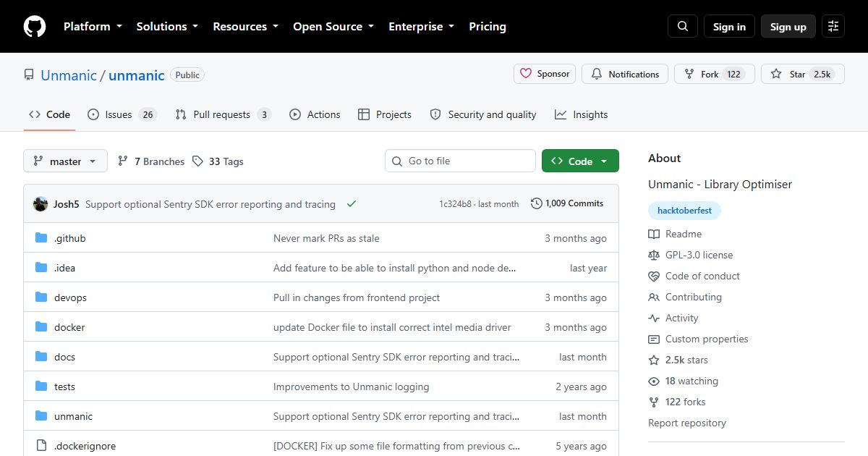Open the 1,009 Commits history
Viewport: 868px width, 456px height.
(x=567, y=203)
